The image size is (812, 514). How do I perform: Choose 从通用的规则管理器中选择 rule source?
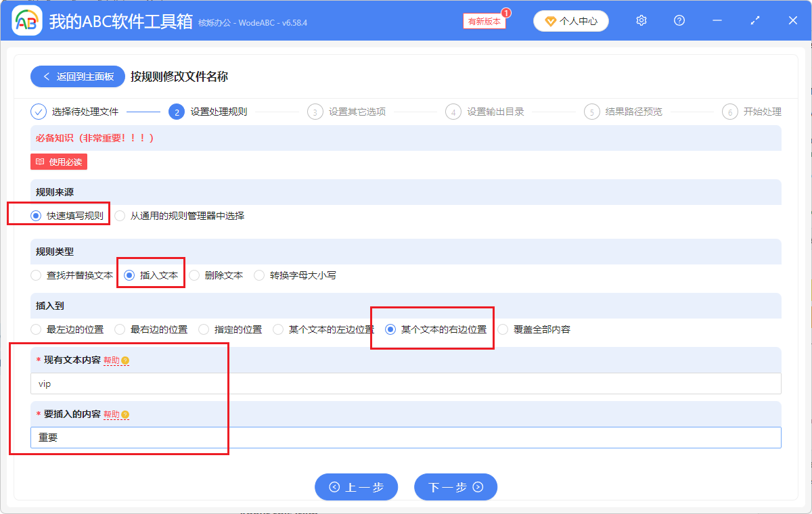click(119, 214)
